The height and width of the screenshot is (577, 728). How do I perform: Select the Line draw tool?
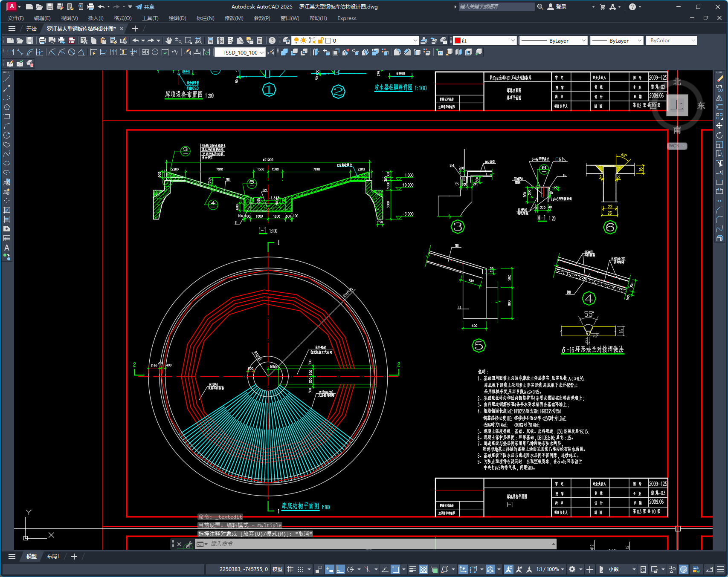point(7,79)
